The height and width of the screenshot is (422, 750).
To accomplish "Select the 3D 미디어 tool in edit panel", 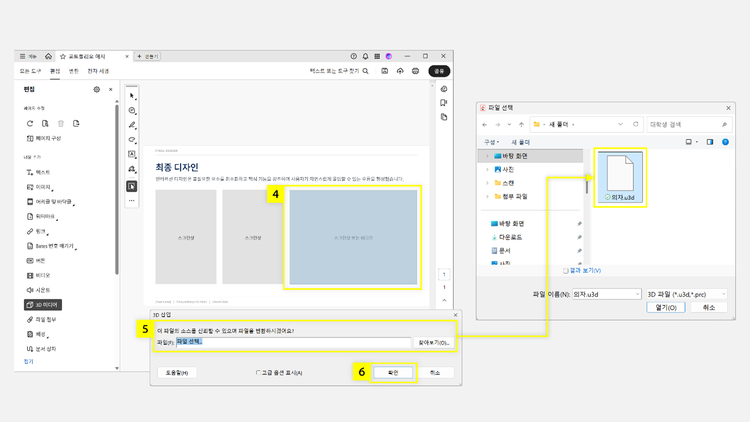I will 43,305.
